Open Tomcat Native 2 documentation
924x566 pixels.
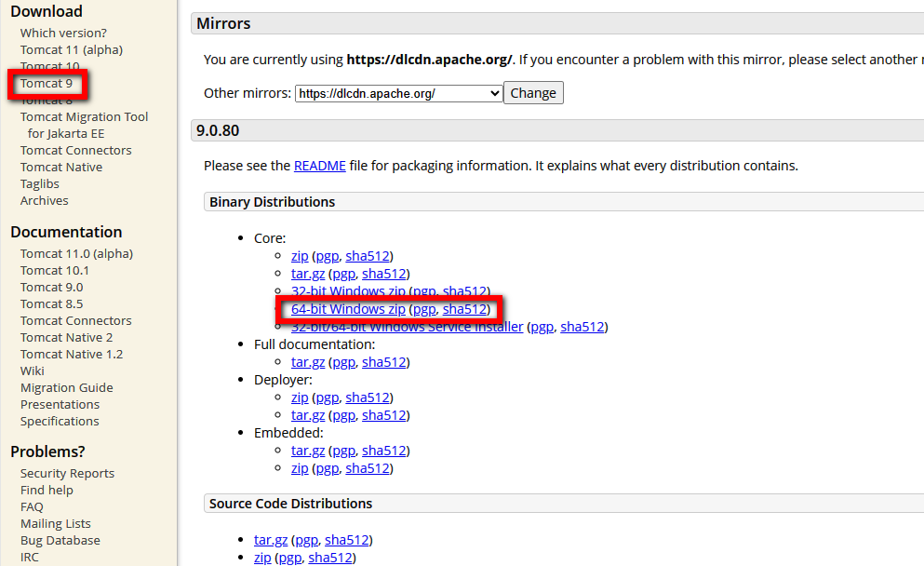point(67,337)
